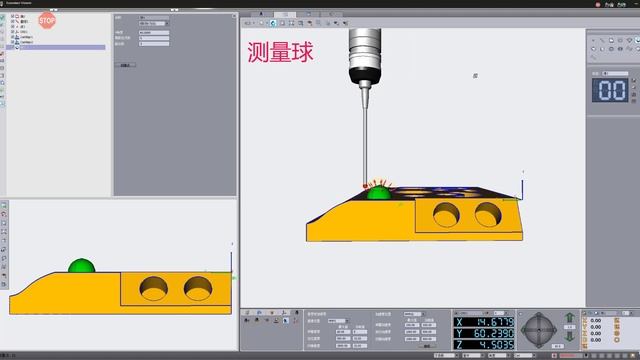Viewport: 640px width, 360px height.
Task: Select the radio button above the joystick
Action: 521,314
